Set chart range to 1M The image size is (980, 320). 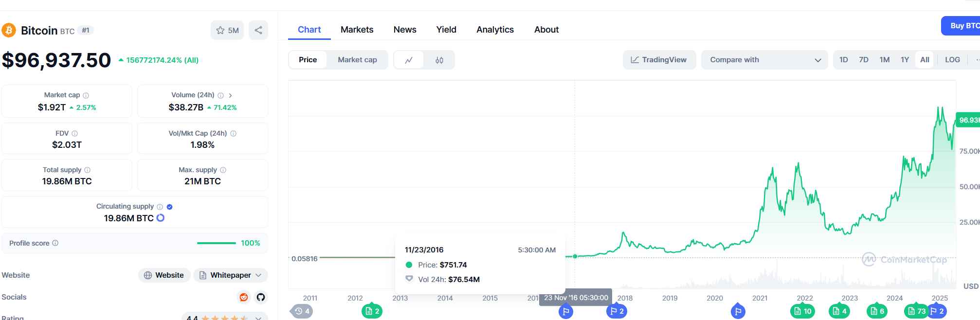[884, 60]
